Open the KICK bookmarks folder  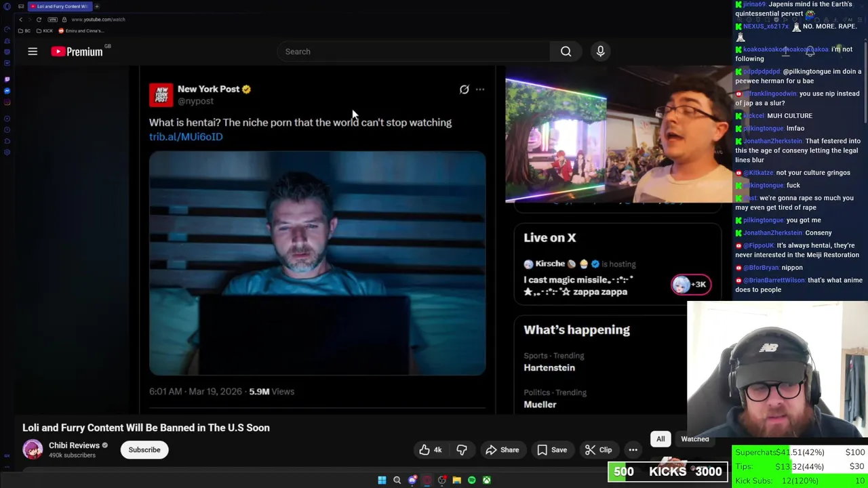point(45,30)
